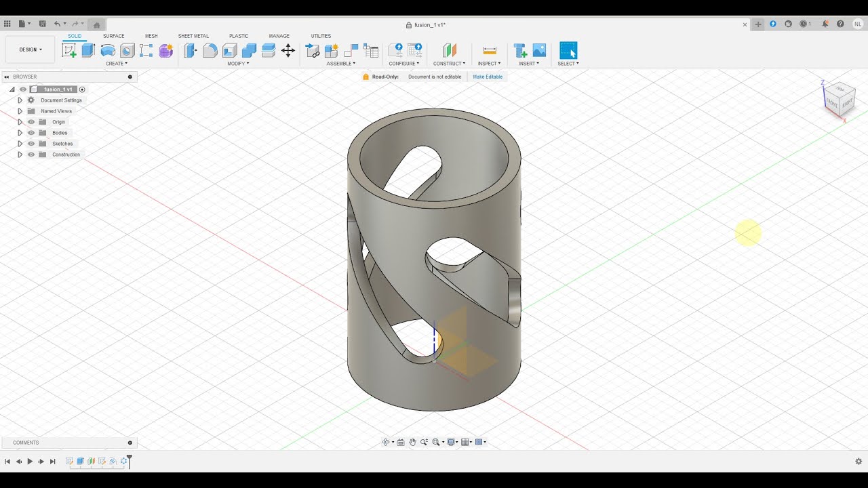This screenshot has height=488, width=868.
Task: Select the Extrude tool
Action: (x=88, y=50)
